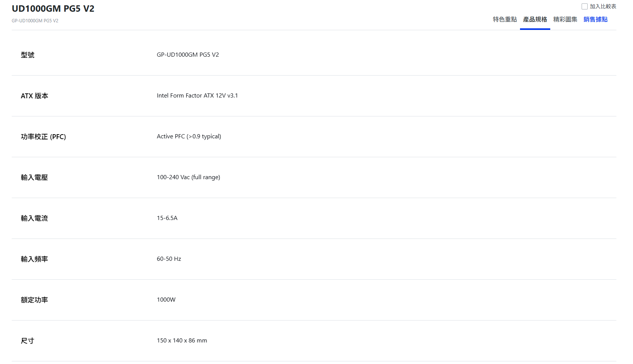Open the 精彩圖集 gallery tab
Image resolution: width=633 pixels, height=364 pixels.
565,19
